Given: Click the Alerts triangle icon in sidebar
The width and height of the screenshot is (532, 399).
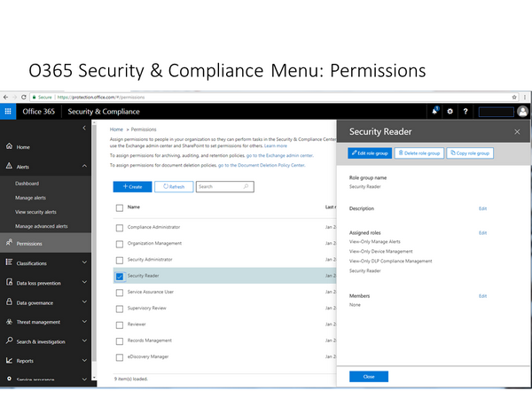Looking at the screenshot, I should point(9,166).
